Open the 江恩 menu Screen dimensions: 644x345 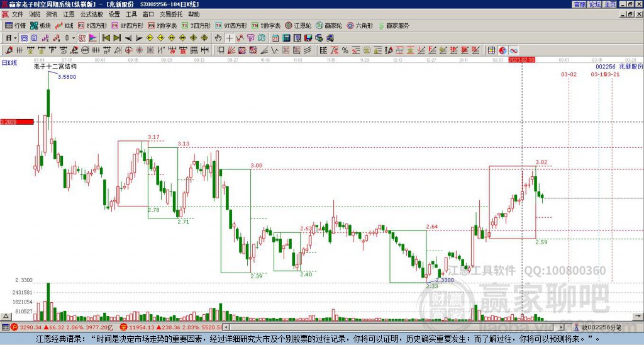point(69,14)
